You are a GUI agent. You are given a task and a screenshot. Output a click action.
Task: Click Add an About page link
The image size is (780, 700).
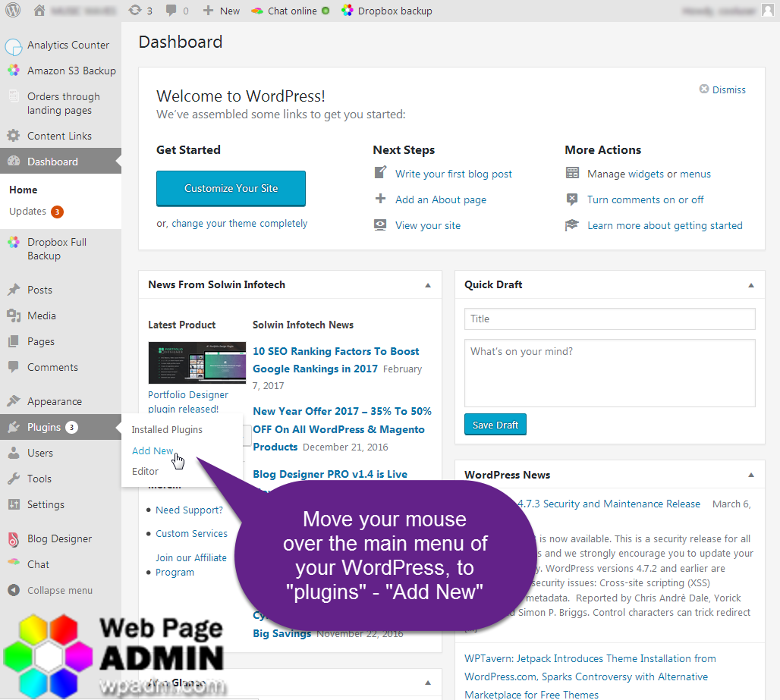pos(441,200)
